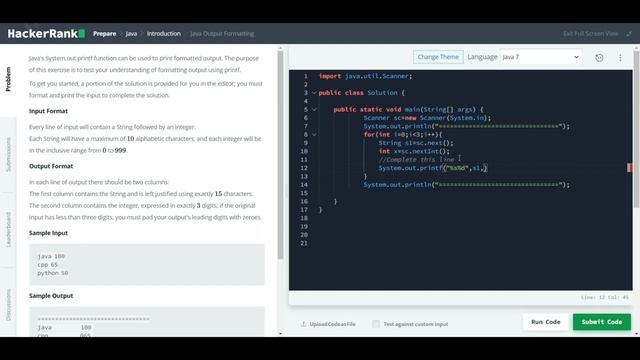Click the exit full screen arrows icon

[x=629, y=34]
